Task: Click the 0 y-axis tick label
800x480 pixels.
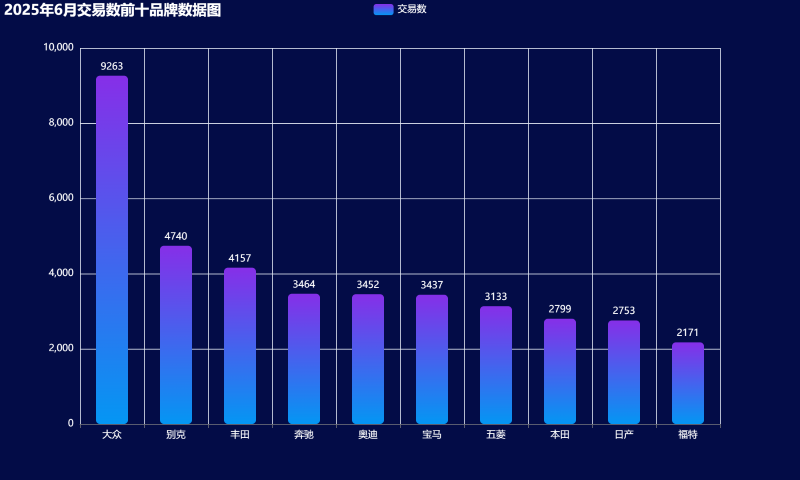Action: [x=71, y=423]
